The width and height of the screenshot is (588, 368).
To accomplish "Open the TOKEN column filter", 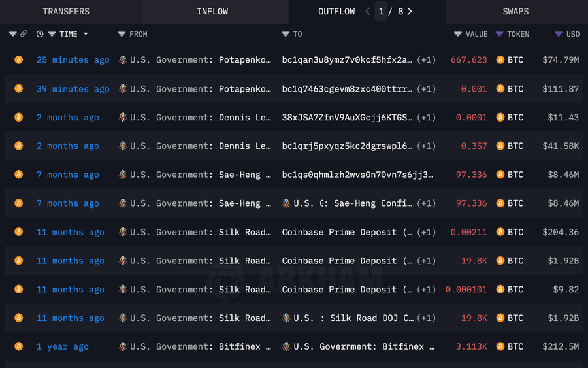I will tap(499, 34).
